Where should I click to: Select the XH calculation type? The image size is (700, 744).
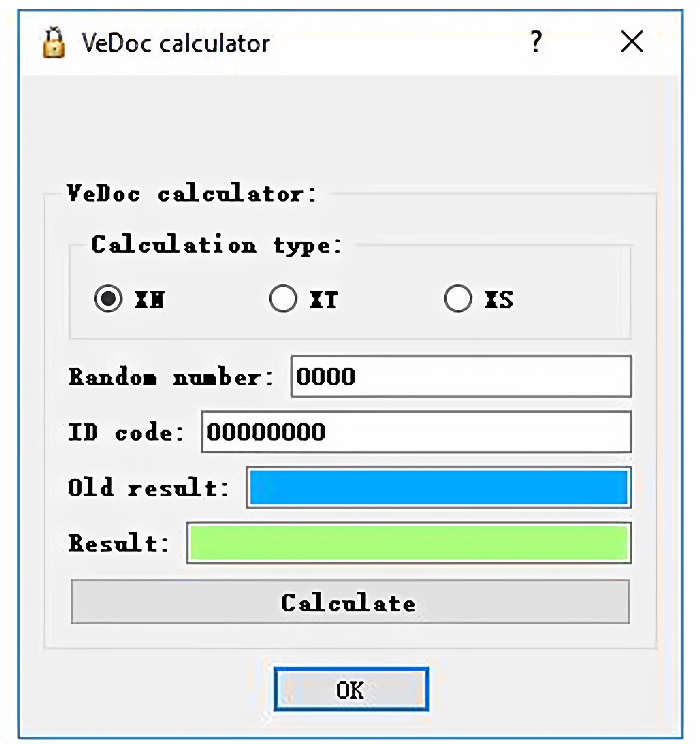coord(108,299)
